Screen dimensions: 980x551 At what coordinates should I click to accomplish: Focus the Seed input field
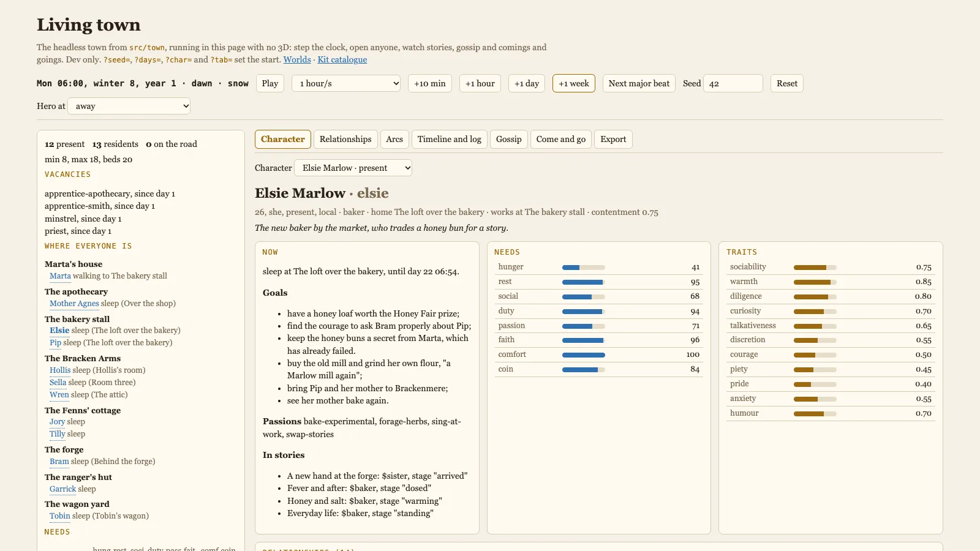click(x=733, y=83)
